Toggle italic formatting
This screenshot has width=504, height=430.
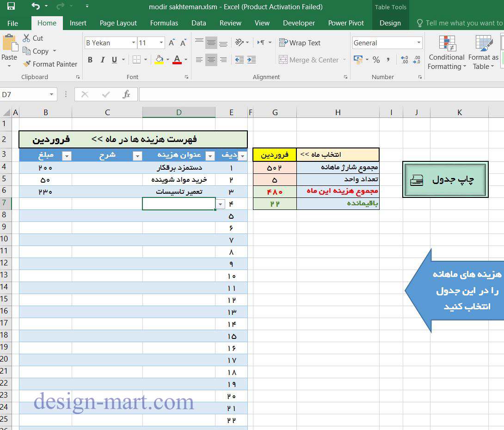coord(103,60)
